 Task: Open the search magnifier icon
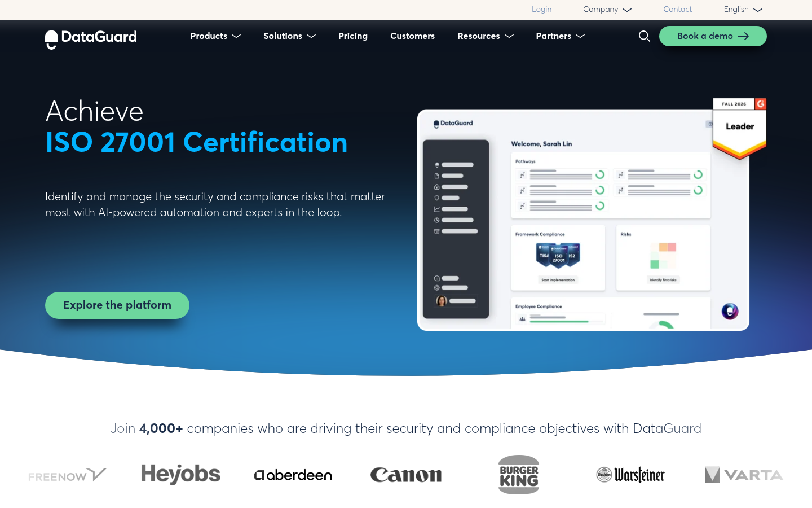644,36
